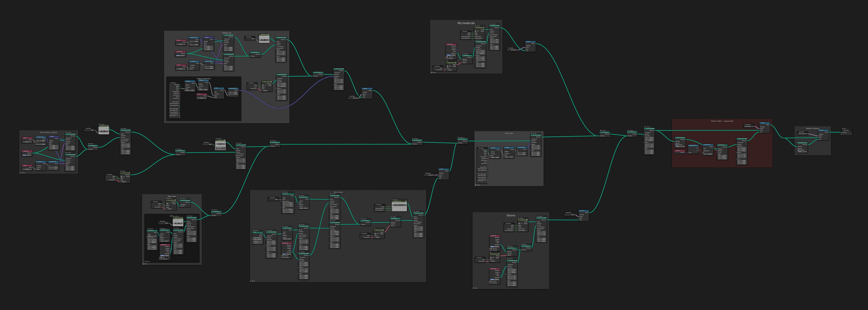Click the Panel_Instances group icon in Rückwände
This screenshot has height=310, width=868.
[x=484, y=28]
